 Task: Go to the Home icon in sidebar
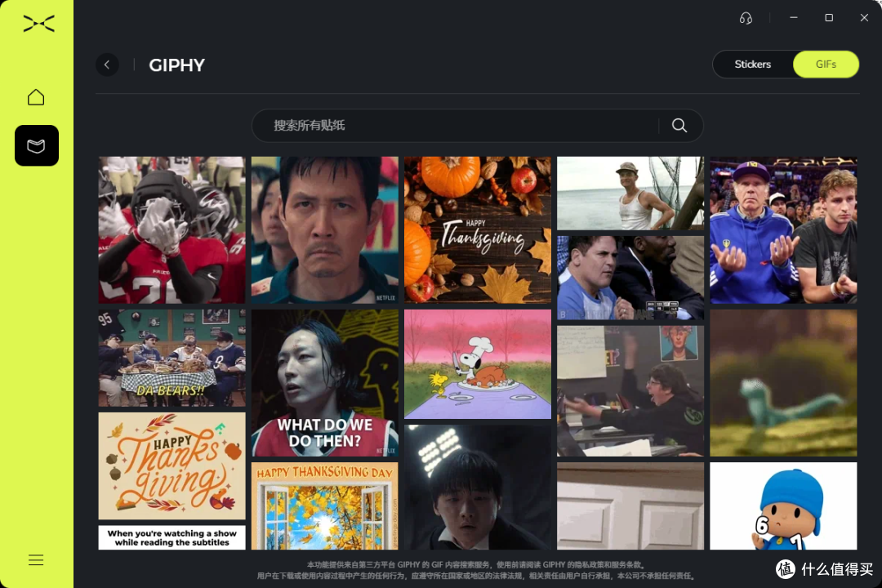point(36,97)
